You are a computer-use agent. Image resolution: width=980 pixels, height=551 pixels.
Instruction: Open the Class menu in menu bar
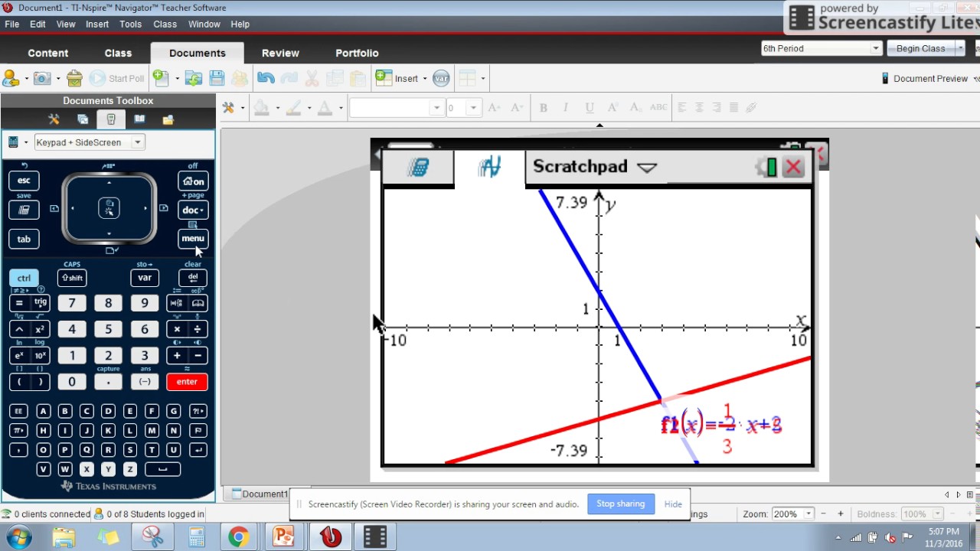tap(165, 24)
